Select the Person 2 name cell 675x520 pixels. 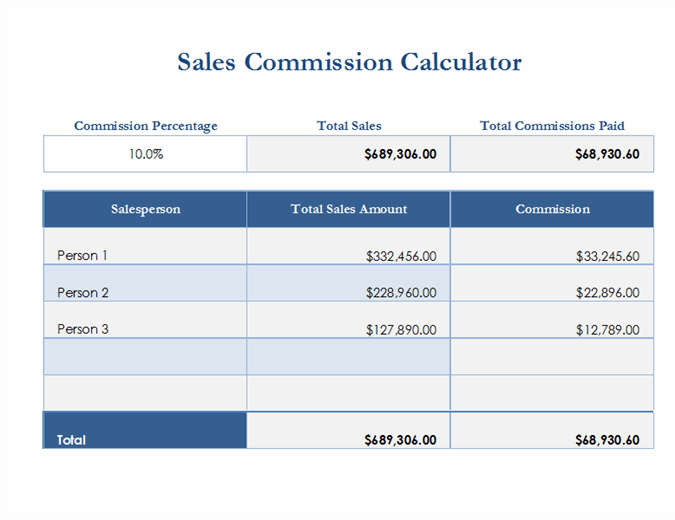click(x=145, y=292)
